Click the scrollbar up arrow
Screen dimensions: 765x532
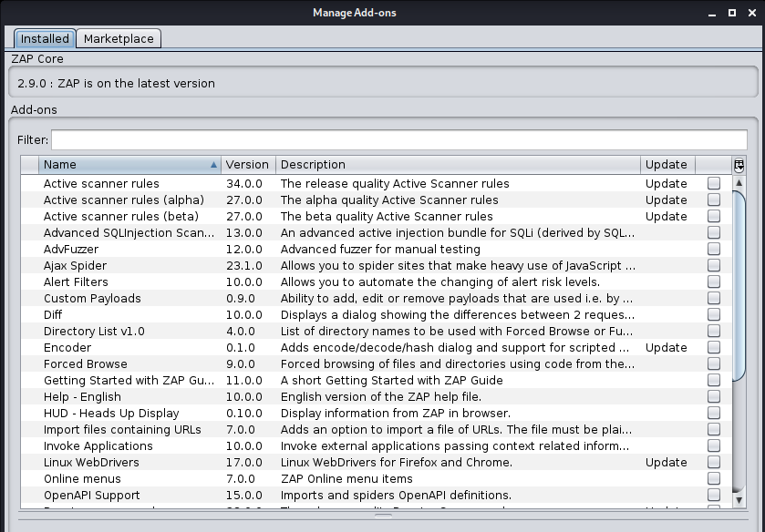(739, 183)
